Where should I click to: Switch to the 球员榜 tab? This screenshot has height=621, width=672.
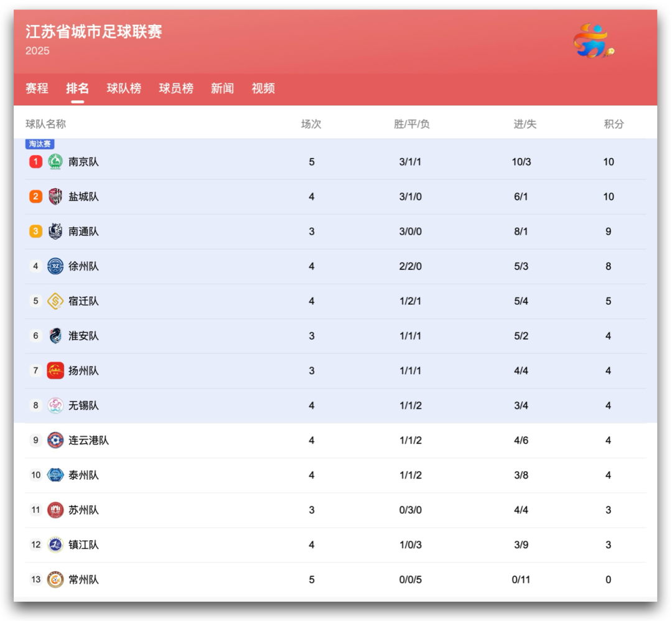click(176, 88)
